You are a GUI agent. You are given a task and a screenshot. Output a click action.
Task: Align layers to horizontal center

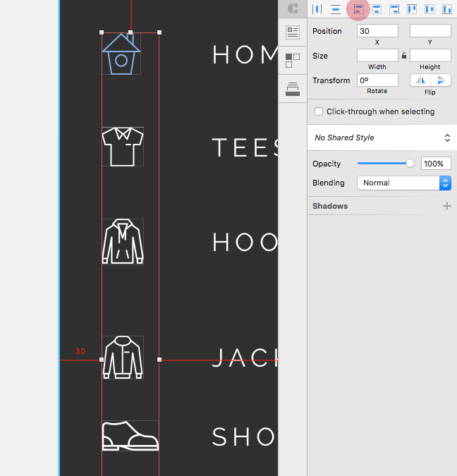click(377, 9)
